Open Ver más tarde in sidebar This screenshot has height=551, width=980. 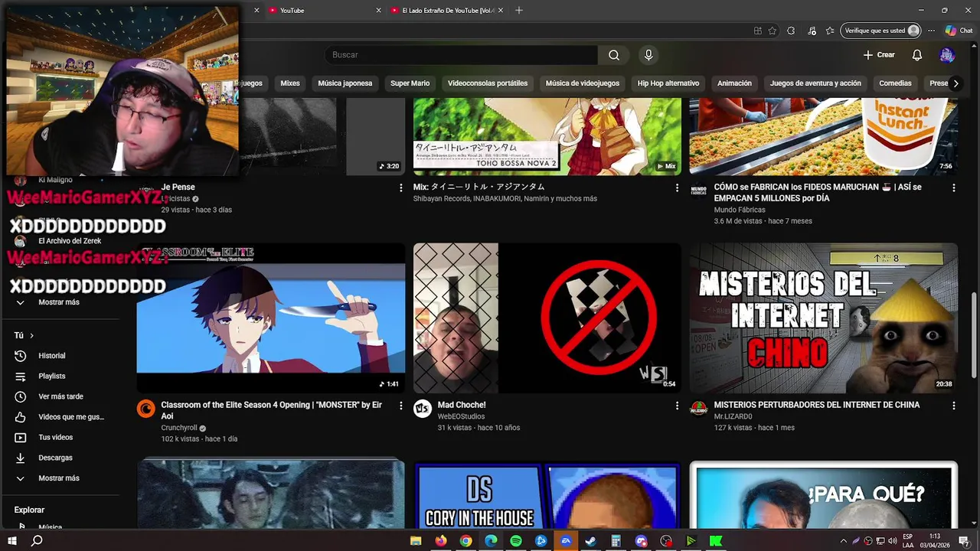pos(61,396)
